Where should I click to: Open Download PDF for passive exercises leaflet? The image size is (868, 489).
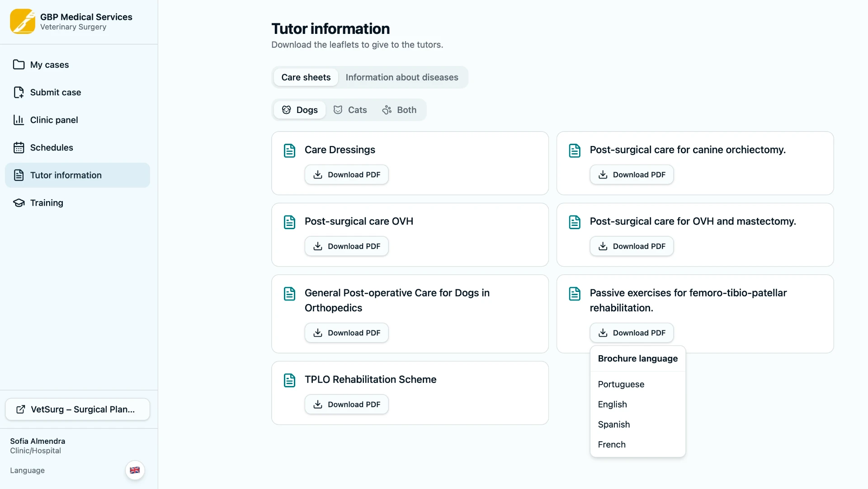coord(632,333)
